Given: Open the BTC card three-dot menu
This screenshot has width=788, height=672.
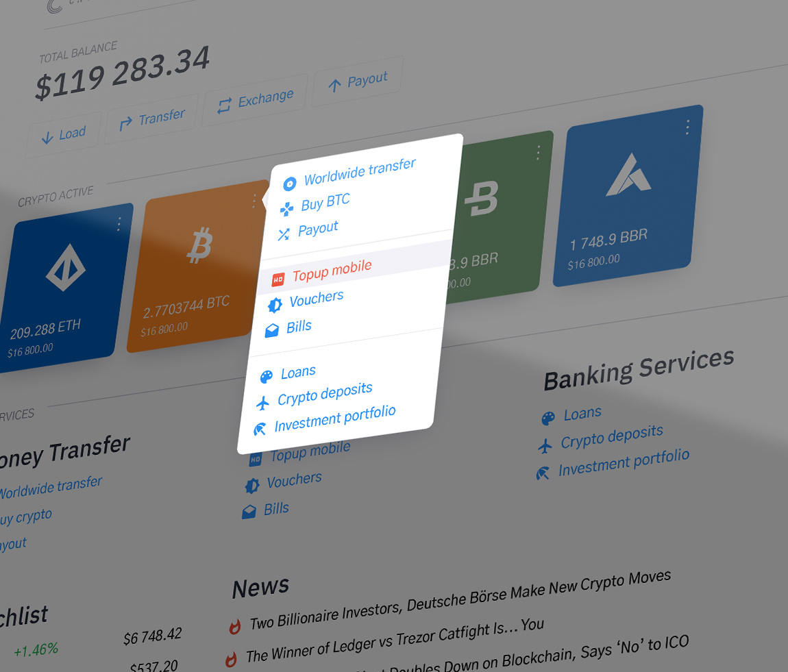Looking at the screenshot, I should click(x=254, y=201).
